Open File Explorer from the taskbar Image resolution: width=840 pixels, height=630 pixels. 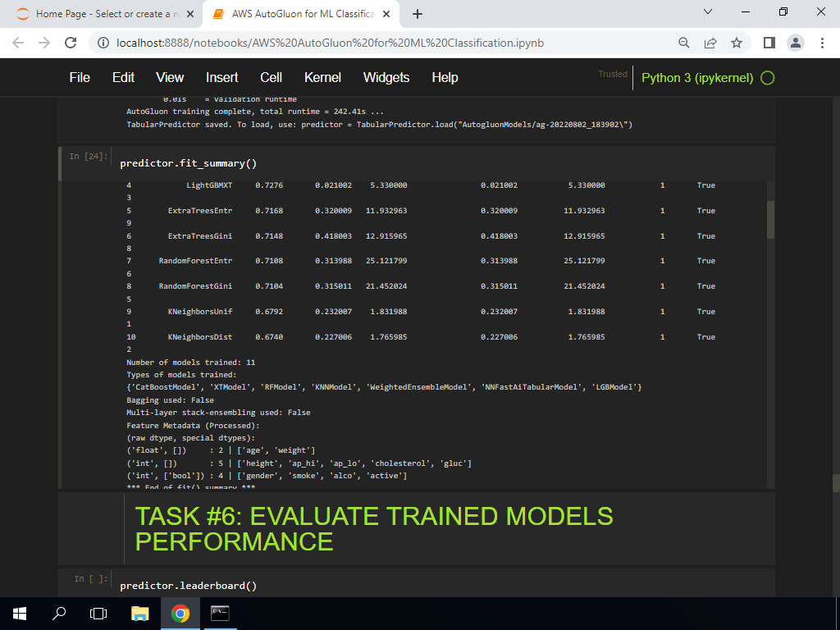point(139,614)
